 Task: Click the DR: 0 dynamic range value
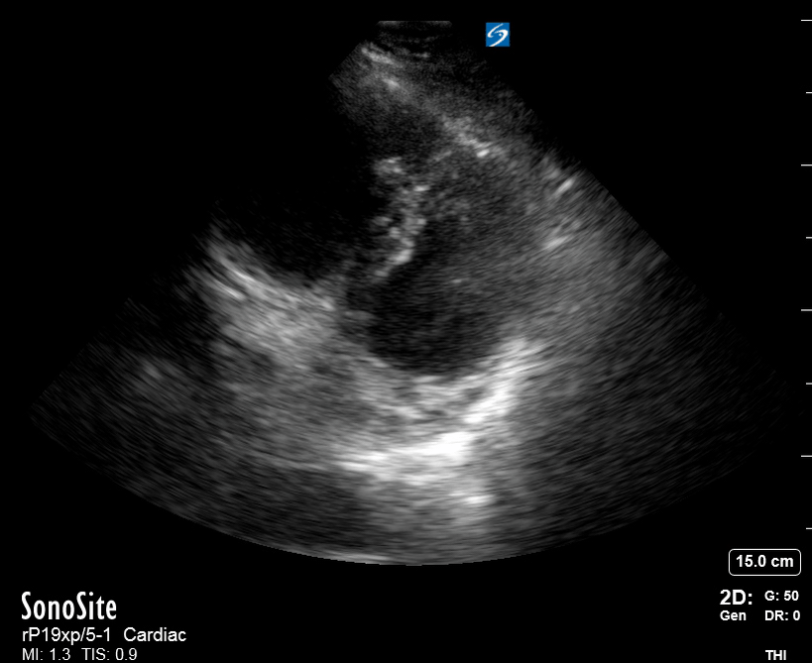click(782, 615)
